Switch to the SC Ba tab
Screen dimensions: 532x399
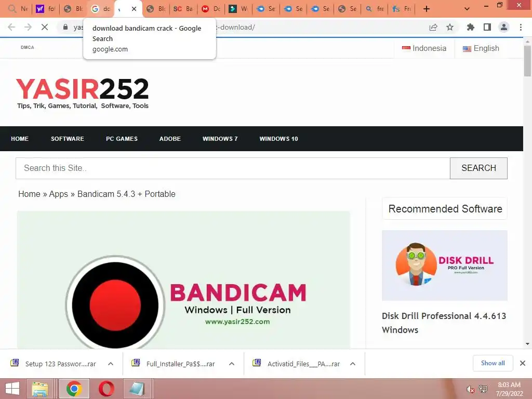pos(183,9)
